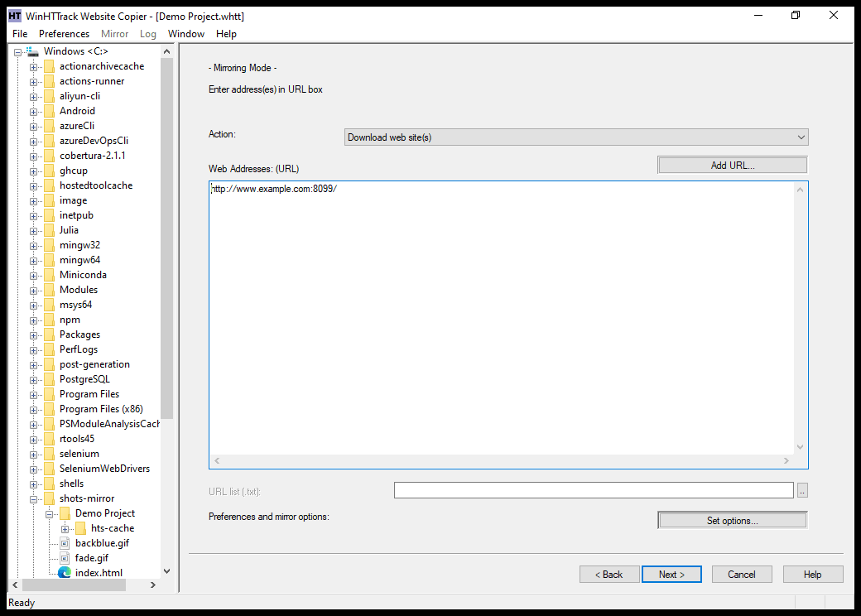861x616 pixels.
Task: Click the Program Files (x86) folder icon
Action: click(50, 409)
